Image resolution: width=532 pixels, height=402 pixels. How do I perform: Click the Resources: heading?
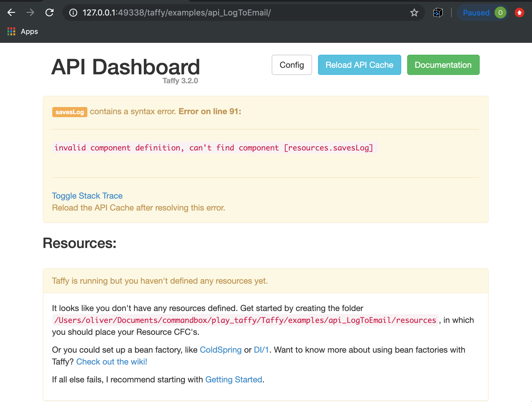pyautogui.click(x=80, y=243)
